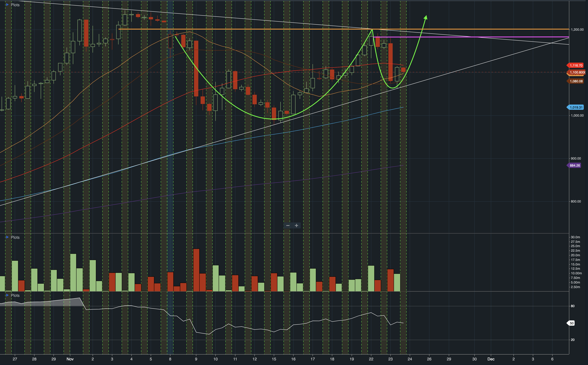The image size is (588, 365).
Task: Click the Dec label on time axis
Action: 491,359
